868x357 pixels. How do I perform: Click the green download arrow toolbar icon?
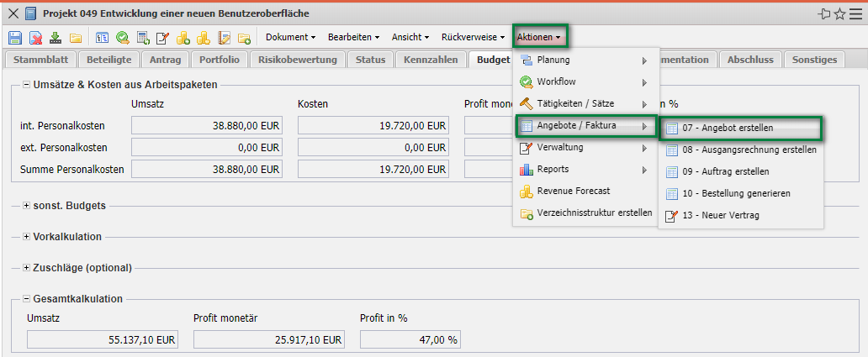[x=56, y=38]
